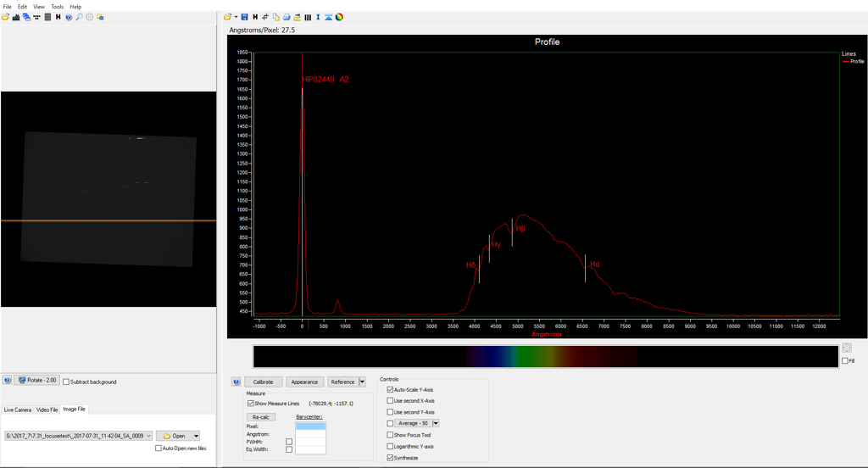Expand the Average - 50 dropdown arrow
Viewport: 868px width, 468px height.
[x=436, y=423]
